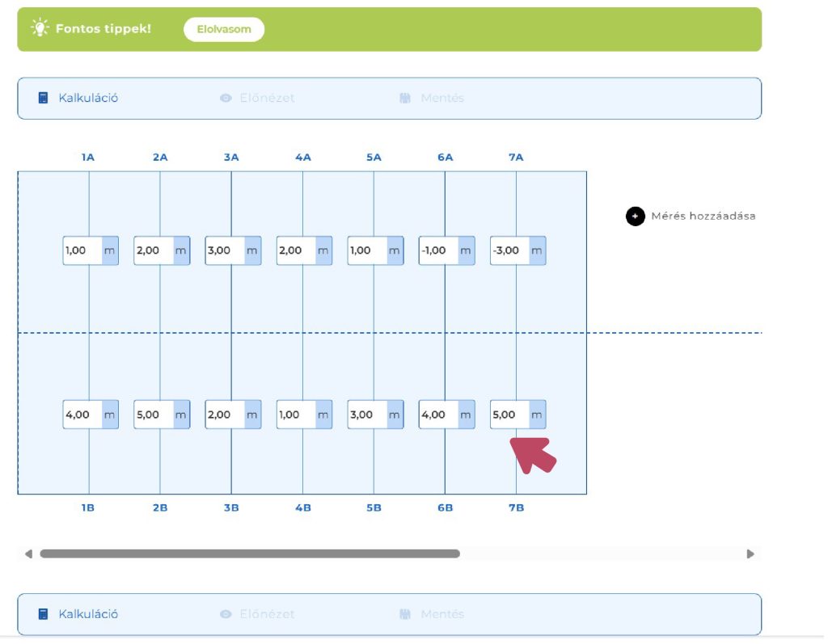Click the save icon in top Mentés tab

406,98
